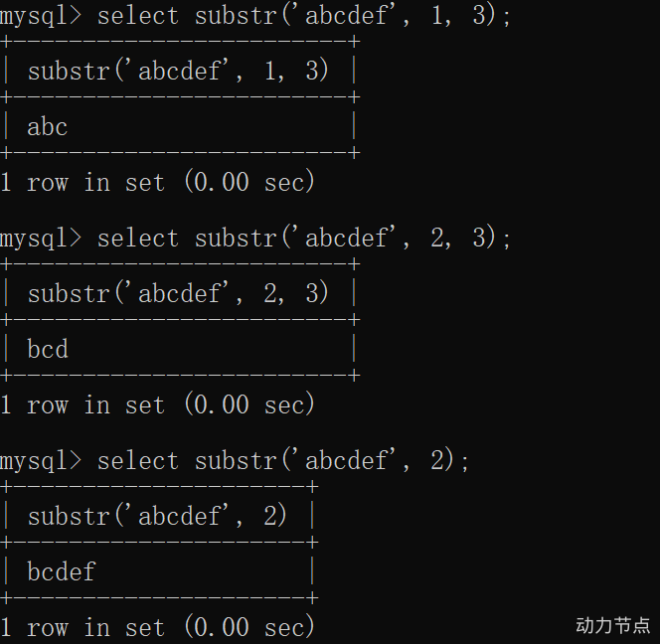Screen dimensions: 660x644
Task: Click the row count message below bcd
Action: click(157, 404)
